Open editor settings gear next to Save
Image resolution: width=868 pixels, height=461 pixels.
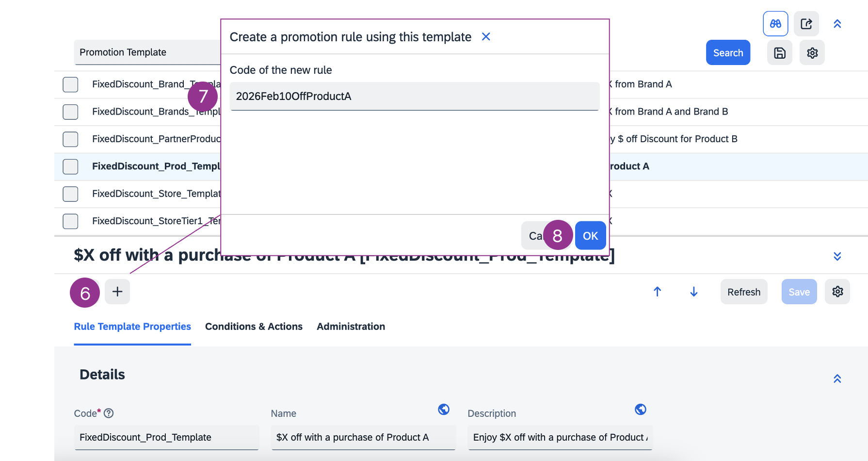tap(837, 292)
